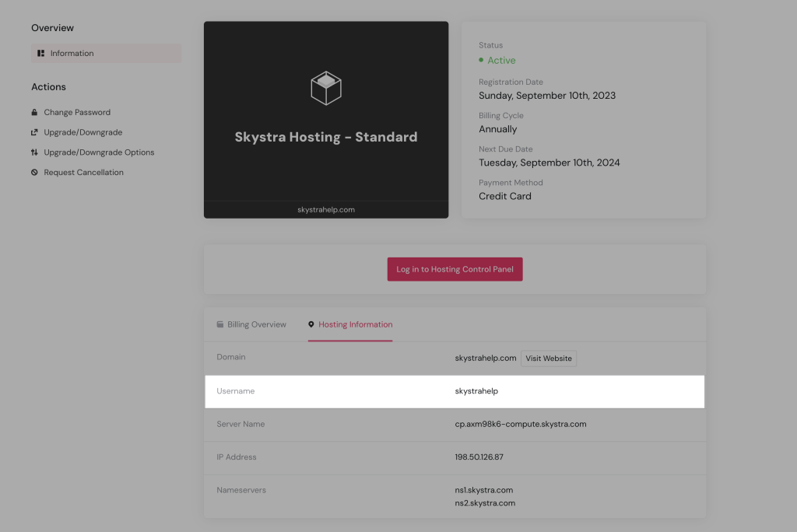Click the arrows icon beside Upgrade/Downgrade Options
The width and height of the screenshot is (797, 532).
[x=34, y=152]
